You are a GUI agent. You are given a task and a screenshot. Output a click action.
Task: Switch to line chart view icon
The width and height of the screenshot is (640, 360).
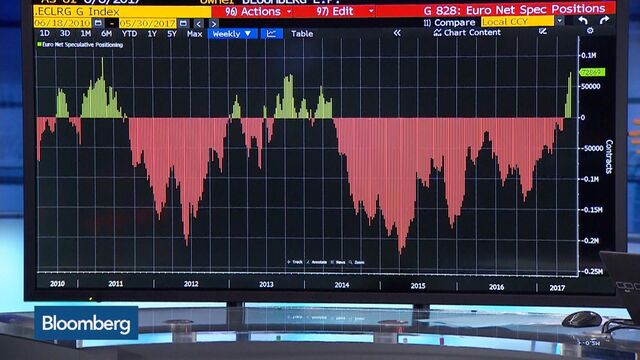[x=271, y=34]
